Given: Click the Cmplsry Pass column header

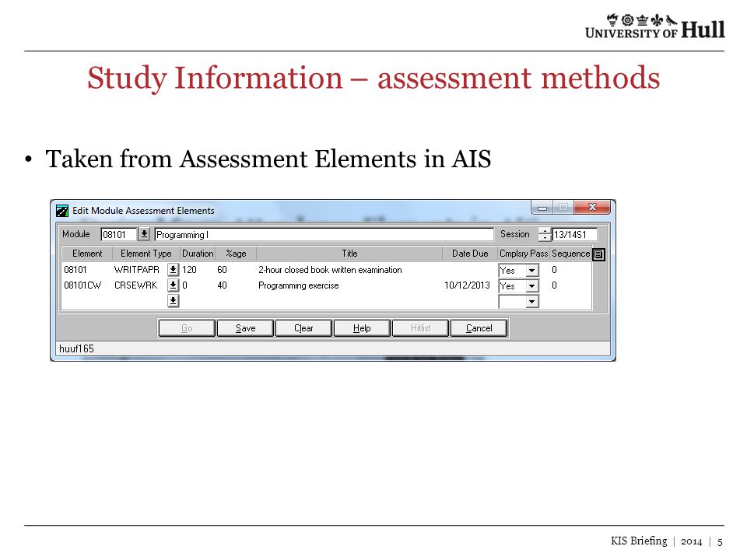Looking at the screenshot, I should [x=524, y=254].
